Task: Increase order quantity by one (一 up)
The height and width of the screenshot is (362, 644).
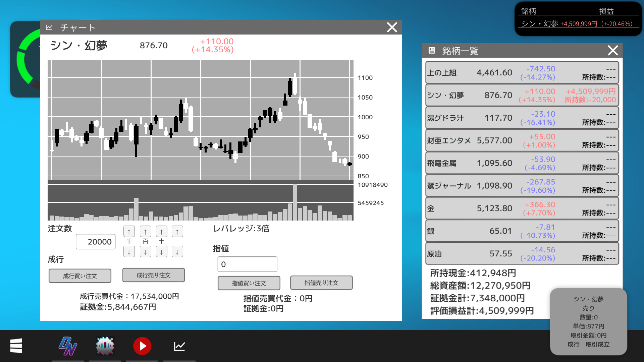Action: point(177,231)
